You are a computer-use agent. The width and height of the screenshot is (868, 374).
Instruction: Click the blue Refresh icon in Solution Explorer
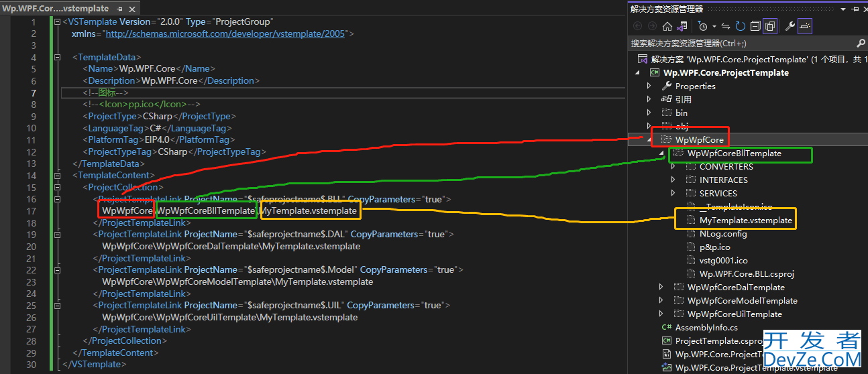pyautogui.click(x=741, y=26)
